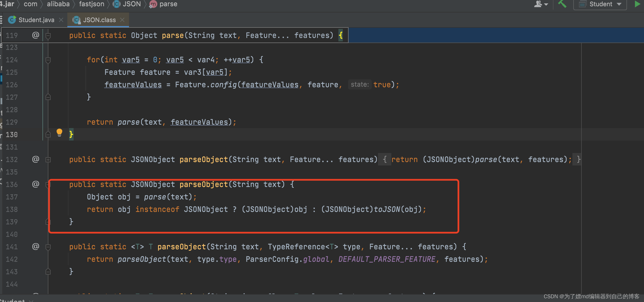This screenshot has height=302, width=644.
Task: Collapse the parseObject TypeReference method at line 141
Action: [x=48, y=247]
